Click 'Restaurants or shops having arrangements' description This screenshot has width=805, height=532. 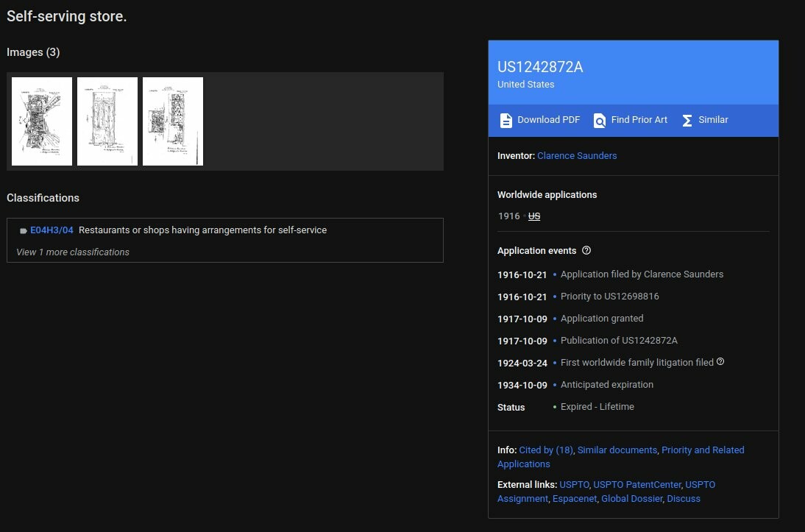(202, 230)
